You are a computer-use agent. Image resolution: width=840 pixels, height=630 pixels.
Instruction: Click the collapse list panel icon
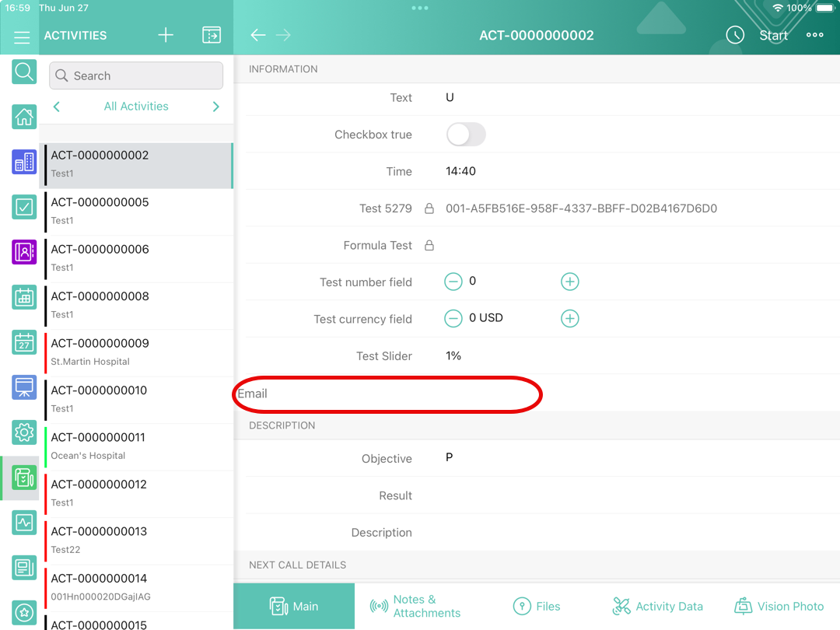(x=211, y=35)
